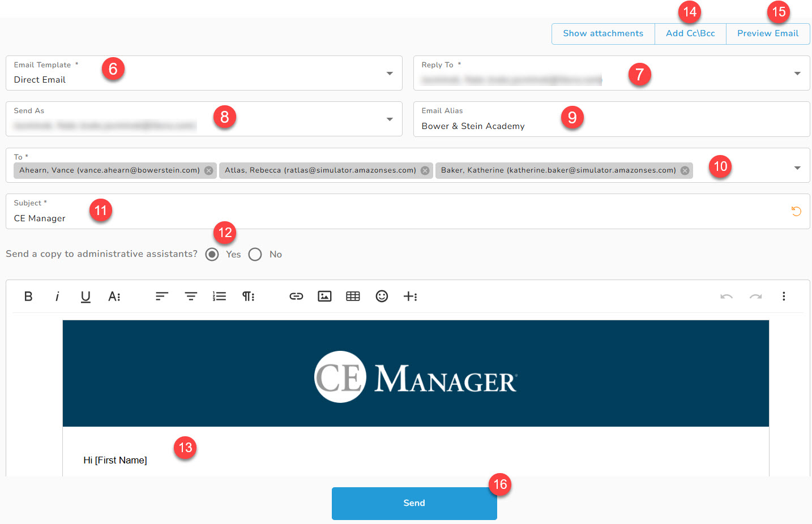Screen dimensions: 812x524
Task: Click the 'Hi [First Name]' text in body
Action: tap(115, 460)
